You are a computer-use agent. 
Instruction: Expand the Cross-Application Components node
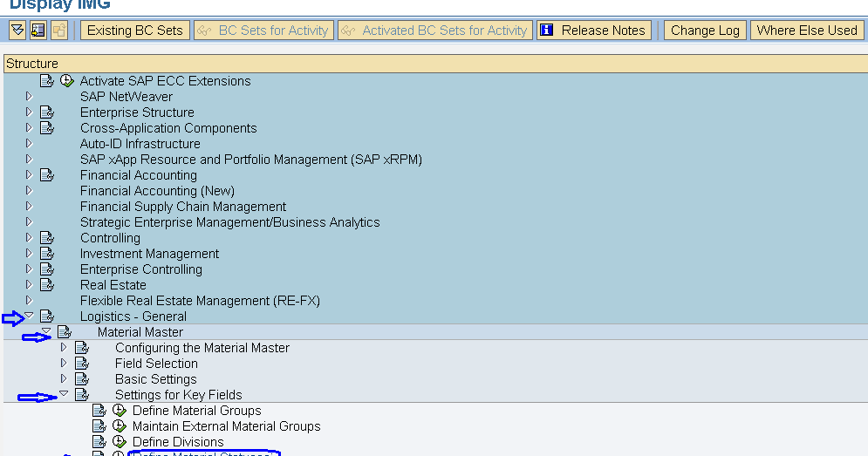(x=30, y=128)
